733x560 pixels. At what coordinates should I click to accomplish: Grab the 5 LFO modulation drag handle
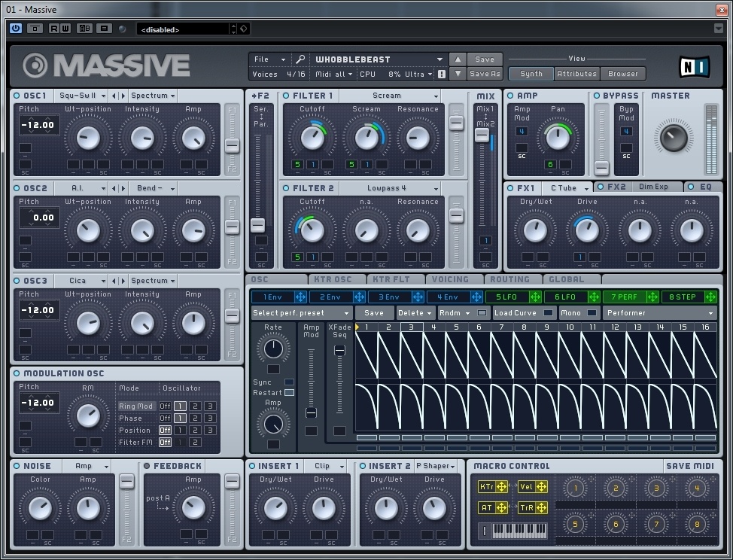click(x=535, y=297)
